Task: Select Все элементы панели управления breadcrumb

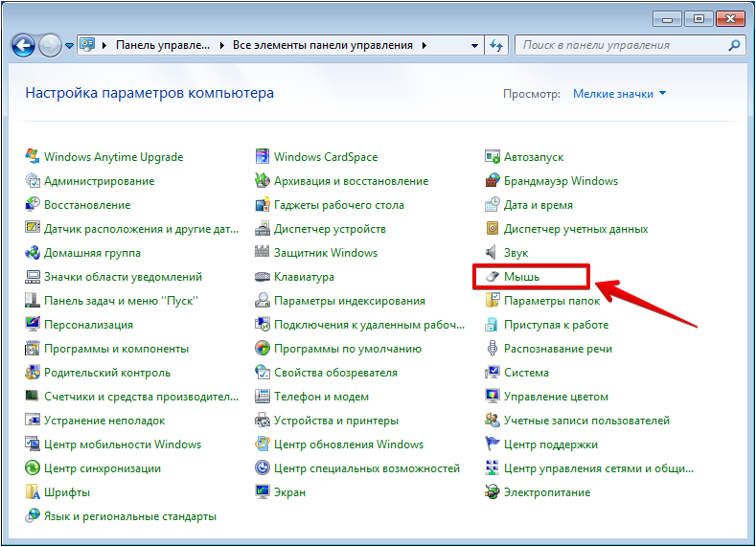Action: coord(323,45)
